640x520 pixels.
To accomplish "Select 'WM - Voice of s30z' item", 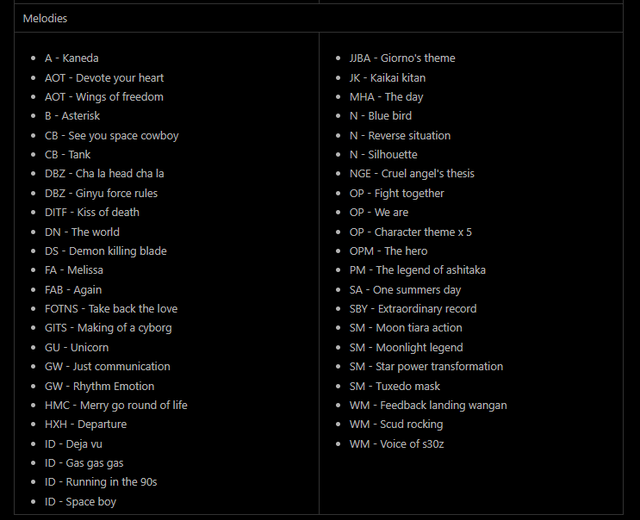I will [x=396, y=444].
